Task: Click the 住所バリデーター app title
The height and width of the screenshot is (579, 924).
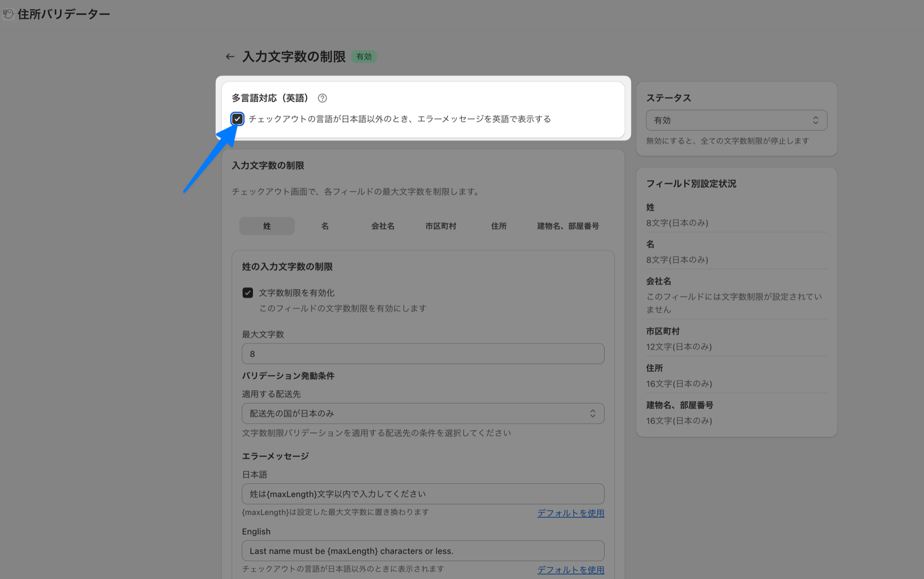Action: pos(64,14)
